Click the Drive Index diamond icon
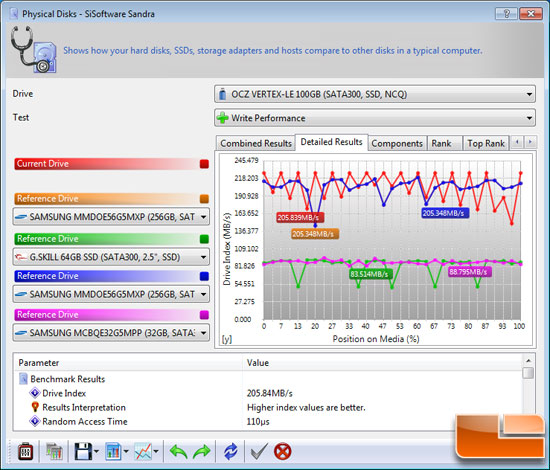This screenshot has height=470, width=550. click(x=35, y=393)
